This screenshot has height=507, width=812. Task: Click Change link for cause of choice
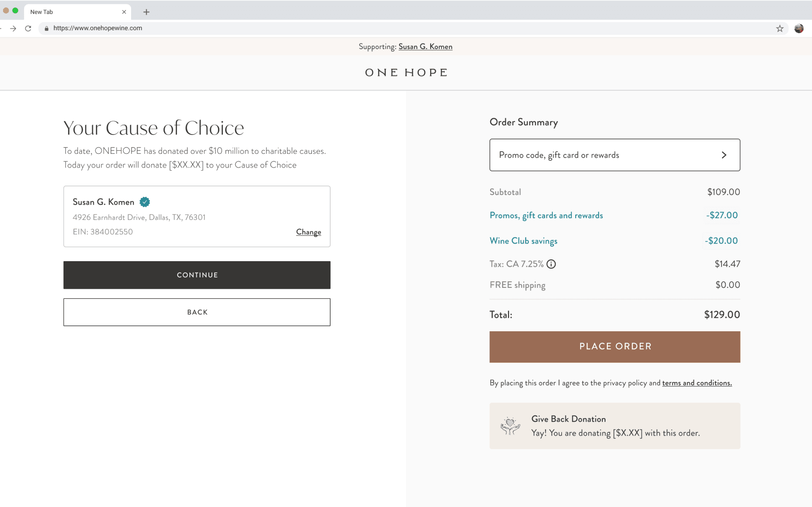pos(308,232)
